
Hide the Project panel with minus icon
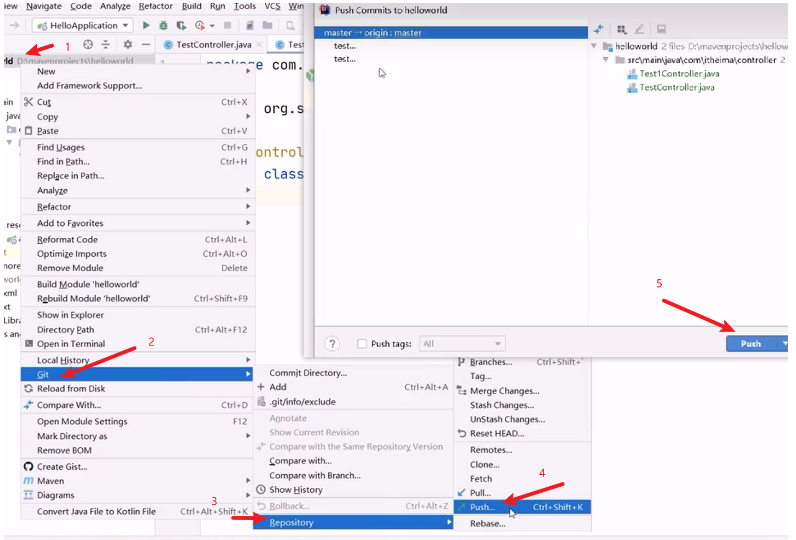(x=146, y=44)
